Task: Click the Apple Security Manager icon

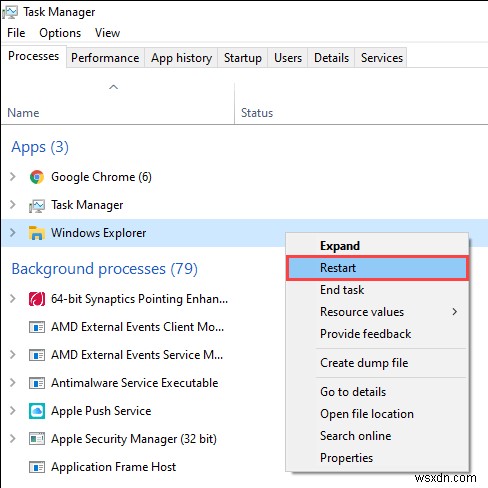Action: (37, 439)
